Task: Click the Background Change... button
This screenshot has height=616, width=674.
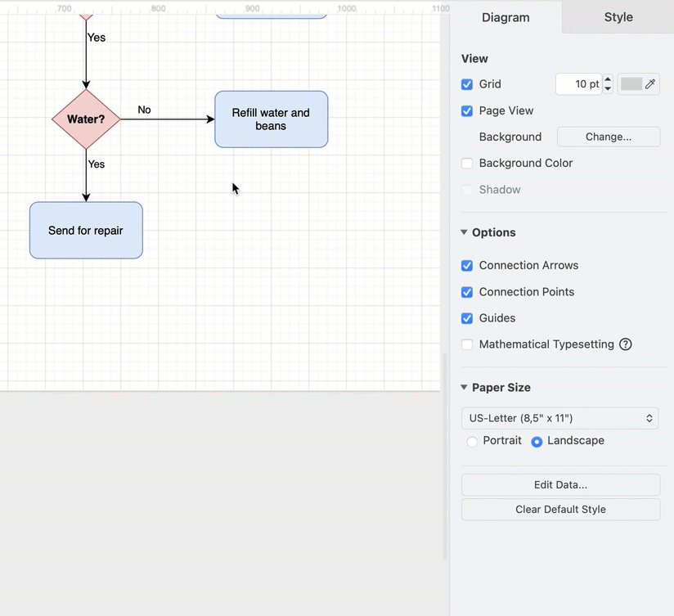Action: click(x=609, y=137)
